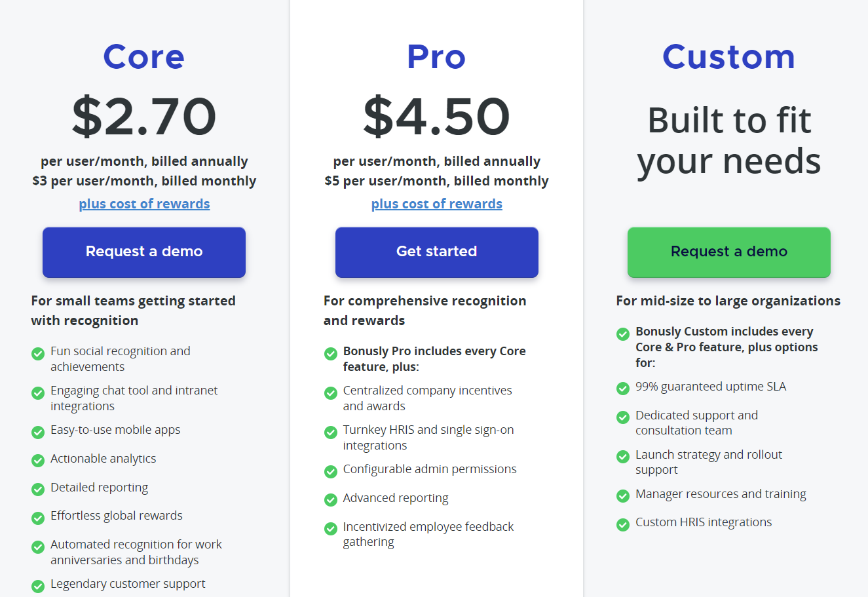Click checkmark icon beside Legendary customer support
This screenshot has height=597, width=868.
pyautogui.click(x=38, y=585)
